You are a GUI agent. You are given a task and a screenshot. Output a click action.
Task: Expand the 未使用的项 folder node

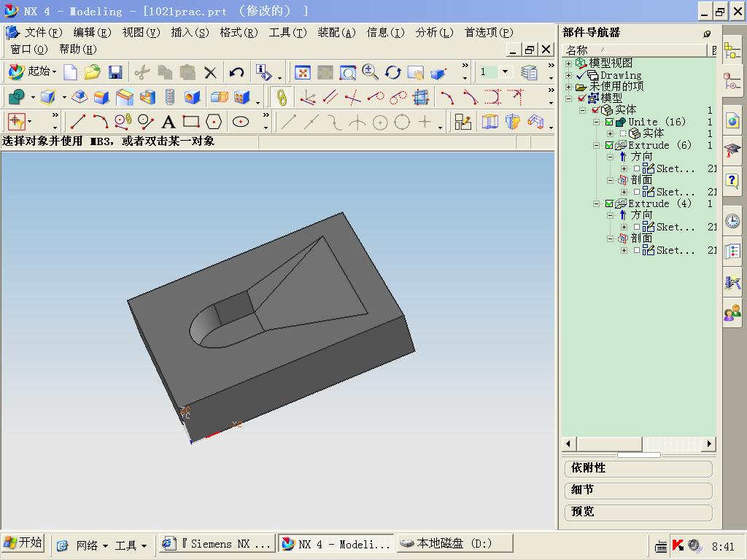pyautogui.click(x=568, y=87)
